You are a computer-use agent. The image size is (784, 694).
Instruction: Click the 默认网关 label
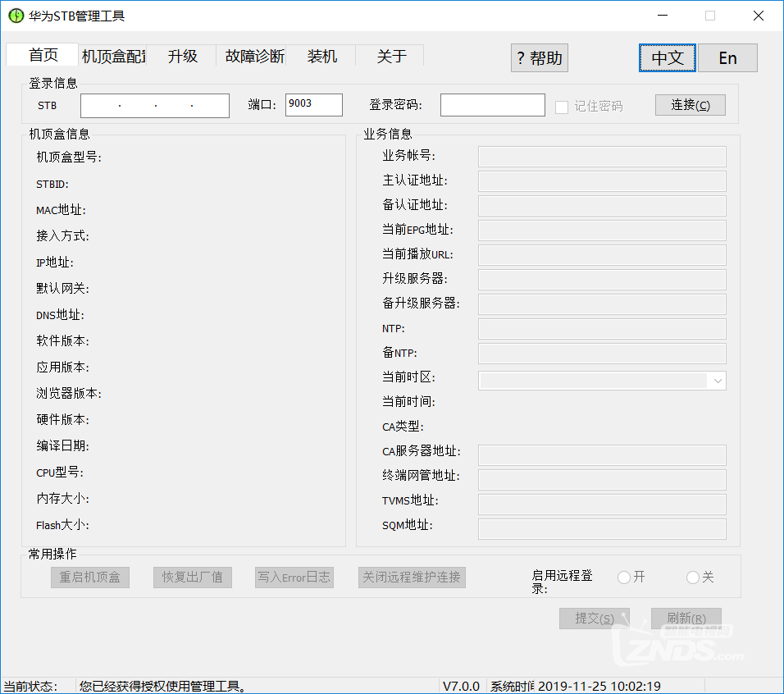coord(62,289)
